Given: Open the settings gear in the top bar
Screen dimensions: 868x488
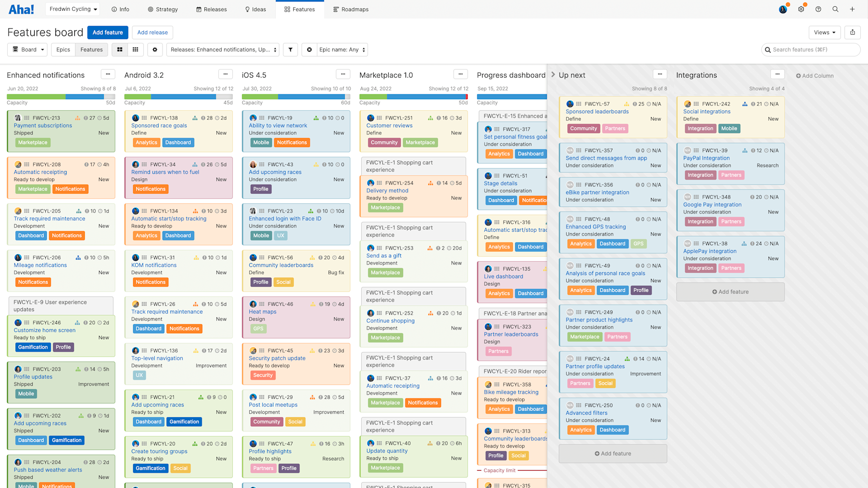Looking at the screenshot, I should pyautogui.click(x=801, y=9).
